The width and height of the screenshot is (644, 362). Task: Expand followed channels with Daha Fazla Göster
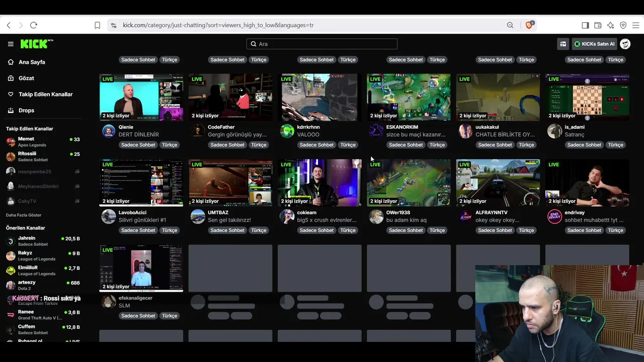coord(24,215)
